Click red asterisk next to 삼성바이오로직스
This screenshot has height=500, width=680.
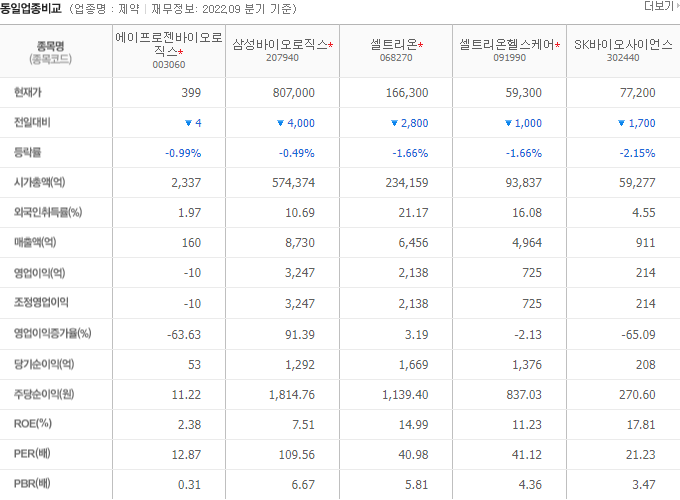[330, 45]
